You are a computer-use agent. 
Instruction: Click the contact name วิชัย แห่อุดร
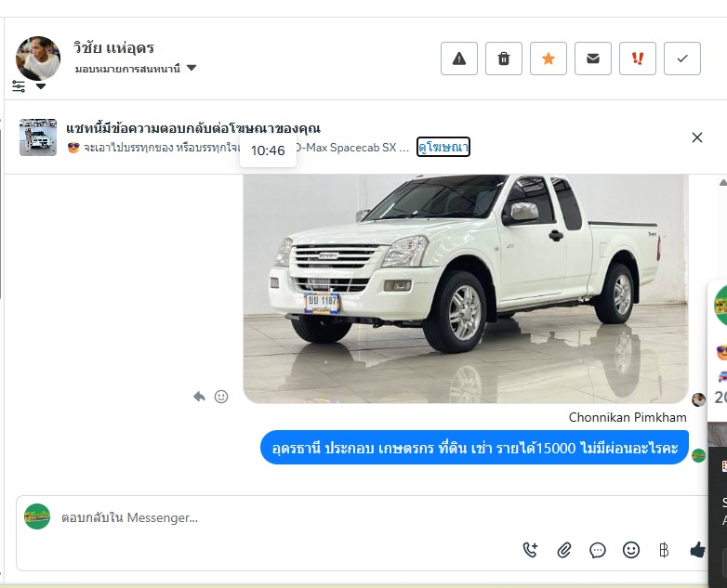[113, 47]
